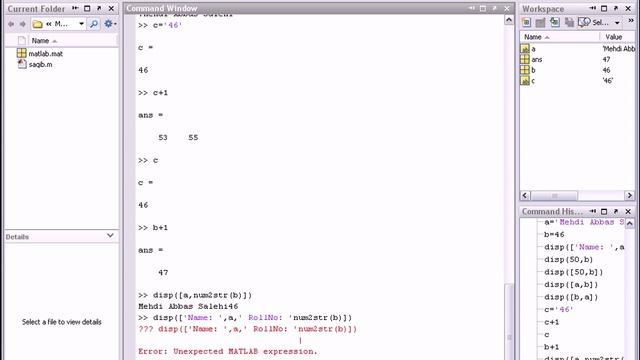This screenshot has width=640, height=360.
Task: Undock the Workspace panel
Action: [x=616, y=8]
